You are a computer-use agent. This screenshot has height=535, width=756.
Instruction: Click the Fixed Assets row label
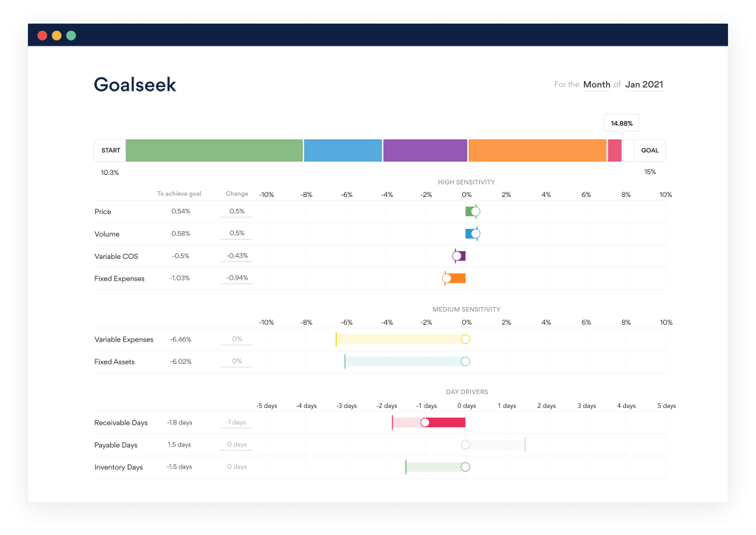tap(114, 362)
